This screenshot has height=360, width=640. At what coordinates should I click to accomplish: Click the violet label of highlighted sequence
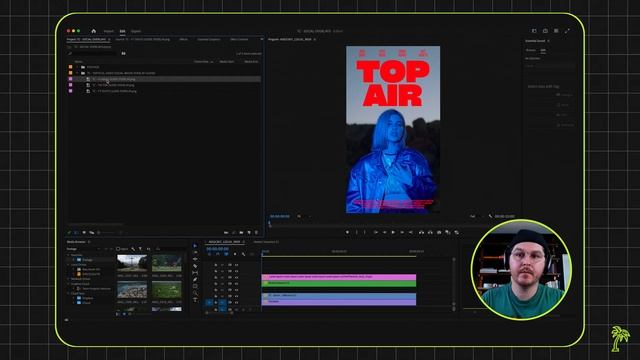coord(70,79)
